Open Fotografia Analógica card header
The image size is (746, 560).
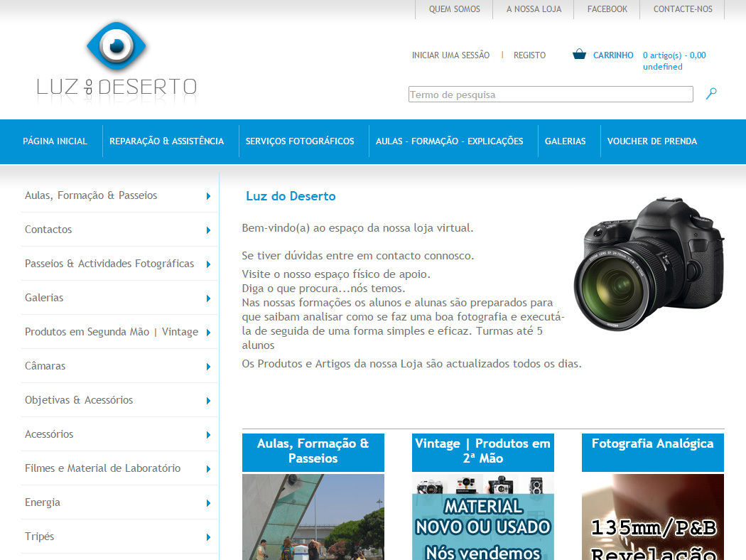[653, 452]
